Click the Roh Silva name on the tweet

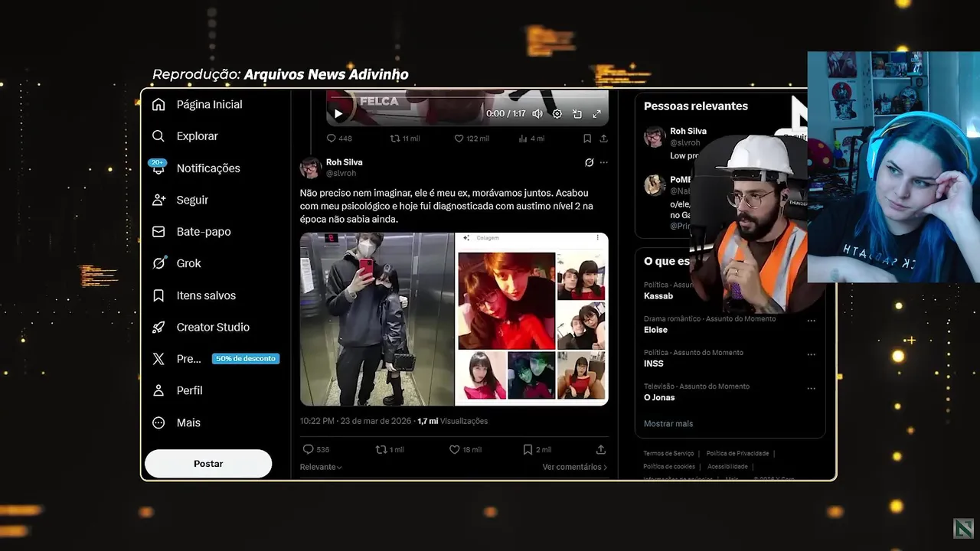pos(345,162)
